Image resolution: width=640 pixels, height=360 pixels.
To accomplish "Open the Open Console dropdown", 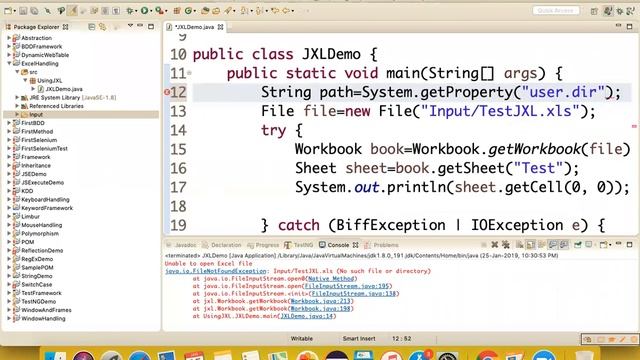I will coord(610,245).
